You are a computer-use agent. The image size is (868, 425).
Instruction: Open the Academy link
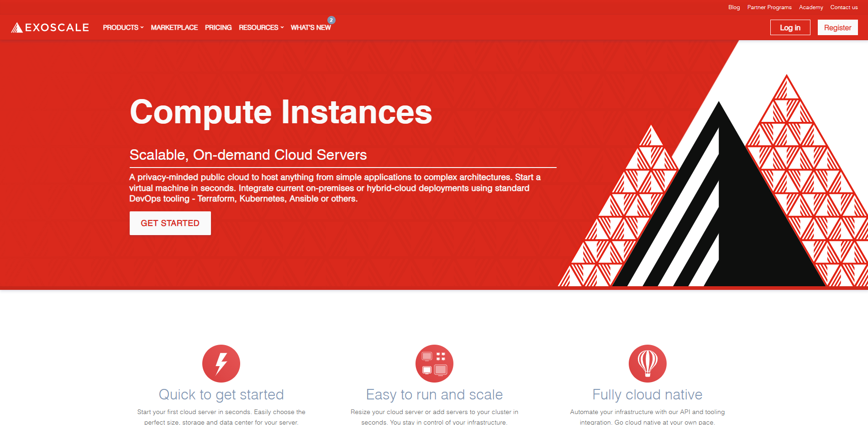[811, 7]
